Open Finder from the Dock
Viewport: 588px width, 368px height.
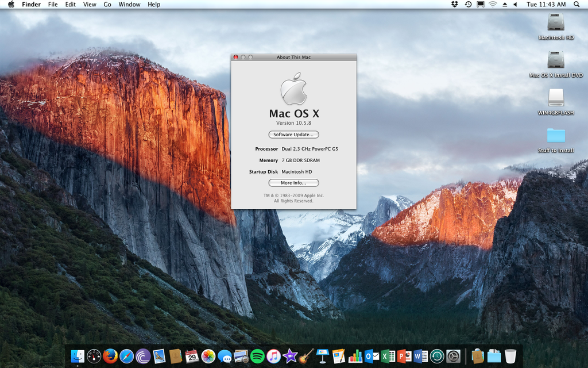pos(78,355)
